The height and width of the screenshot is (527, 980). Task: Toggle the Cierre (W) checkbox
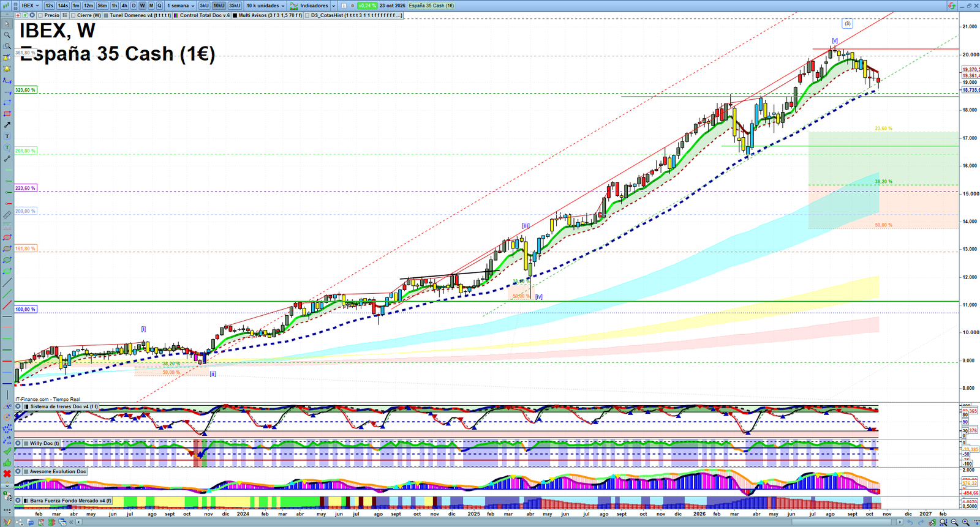(x=73, y=15)
